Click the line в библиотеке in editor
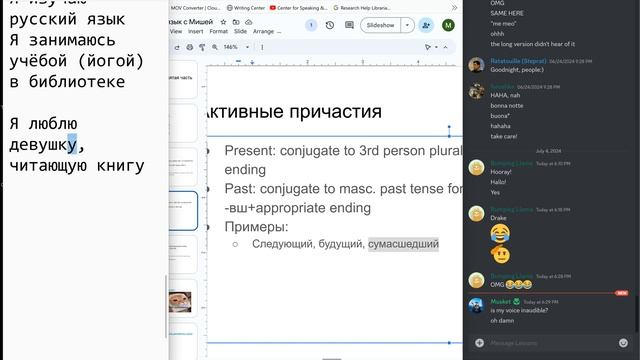This screenshot has height=360, width=640. tap(67, 82)
